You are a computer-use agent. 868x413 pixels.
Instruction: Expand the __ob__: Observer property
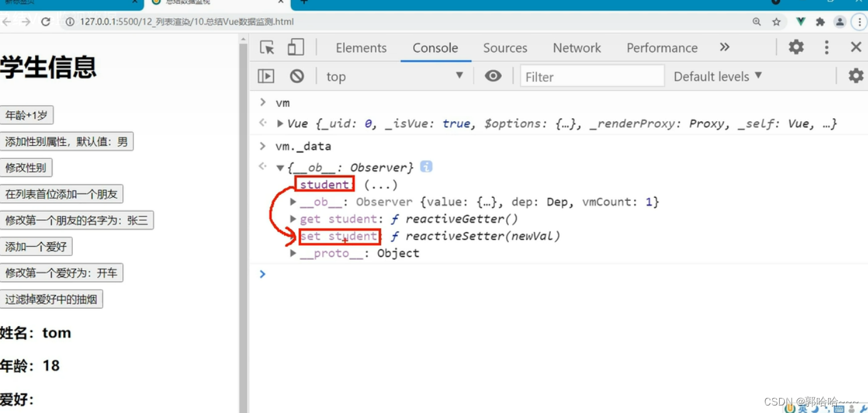coord(293,202)
